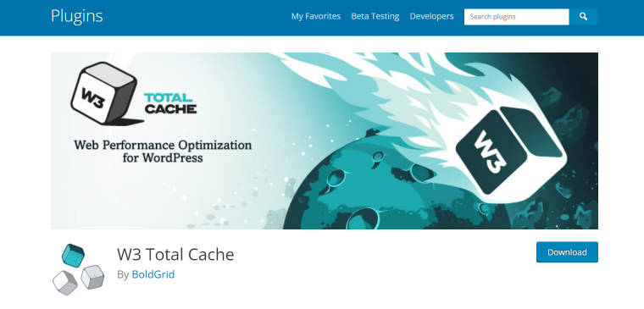Open the BoldGrid author link

tap(153, 274)
